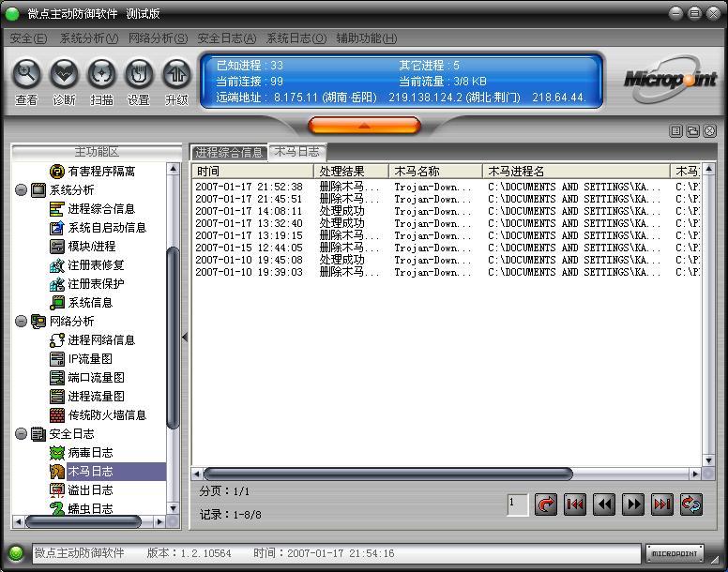Viewport: 728px width, 572px height.
Task: Switch to the 木马日志 tab
Action: tap(297, 152)
